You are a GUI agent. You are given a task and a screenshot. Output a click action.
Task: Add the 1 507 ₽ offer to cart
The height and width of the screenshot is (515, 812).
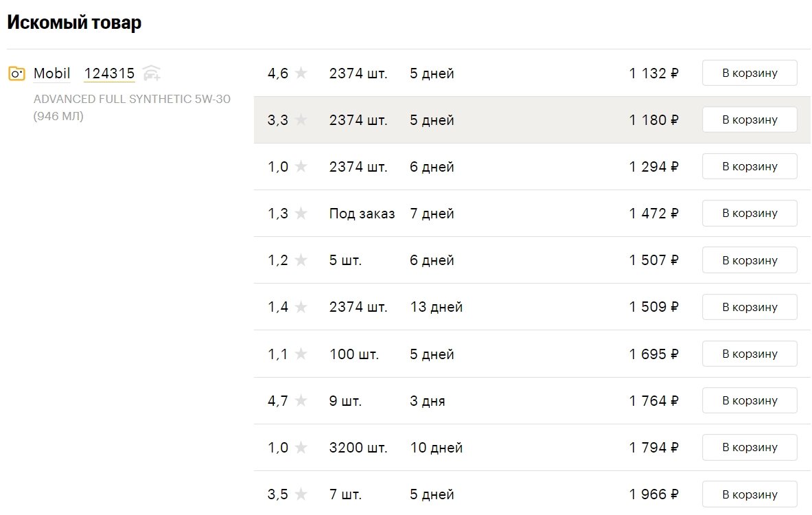click(x=750, y=260)
